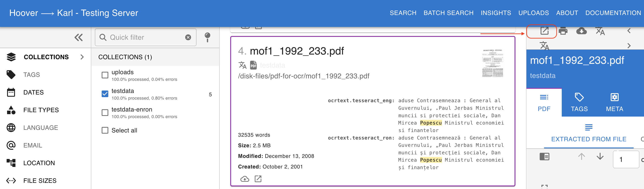Open document in new tab from preview toolbar
Image resolution: width=644 pixels, height=189 pixels.
(x=544, y=31)
